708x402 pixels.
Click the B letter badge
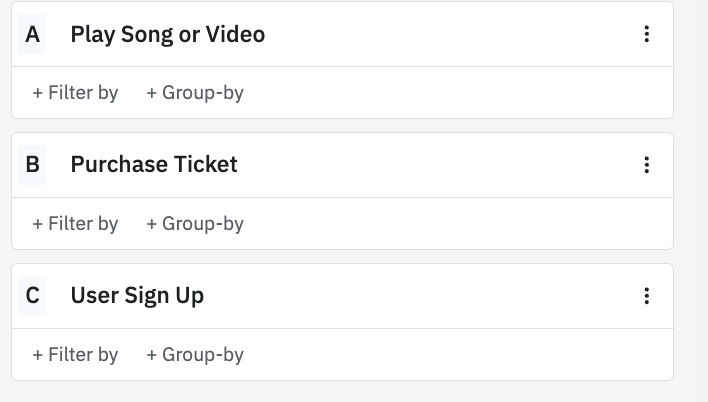point(33,164)
